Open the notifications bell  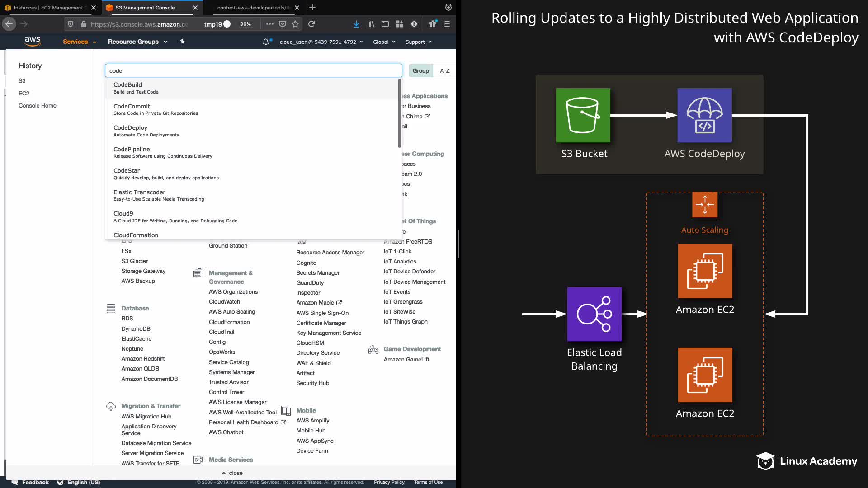coord(266,42)
